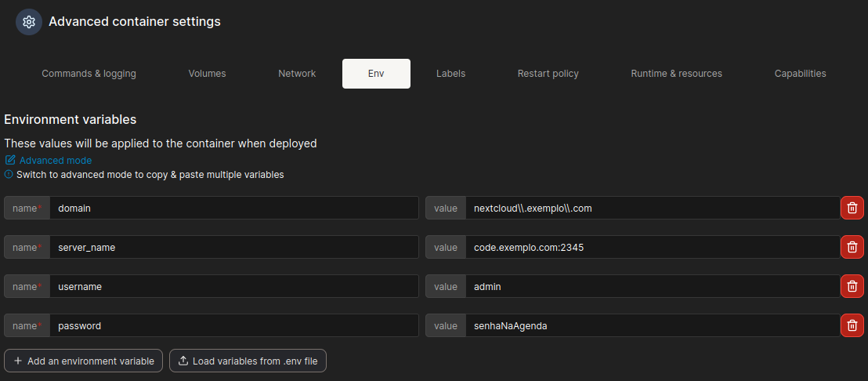This screenshot has height=381, width=868.
Task: Delete the server_name environment variable
Action: pos(852,247)
